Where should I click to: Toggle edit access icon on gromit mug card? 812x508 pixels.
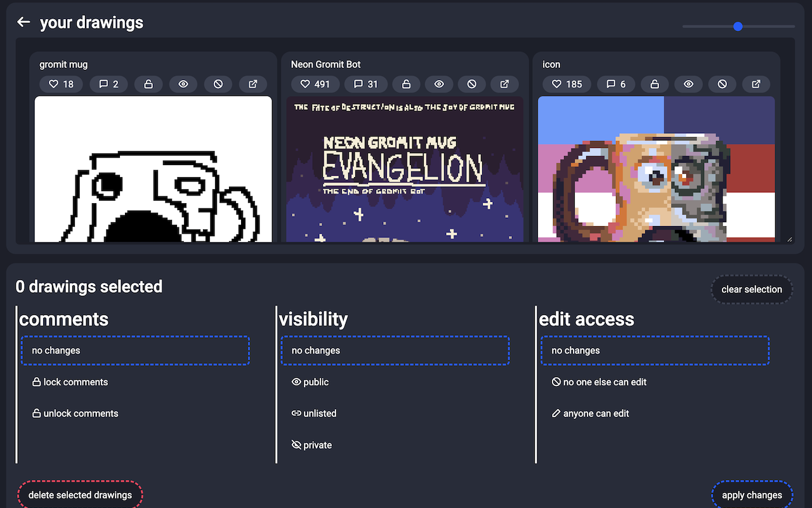[218, 84]
